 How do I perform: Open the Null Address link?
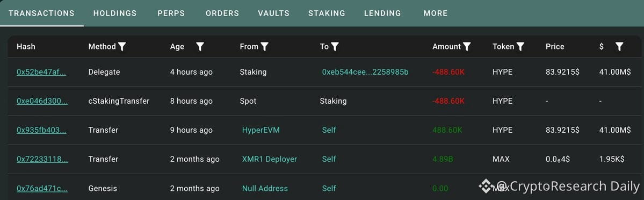pyautogui.click(x=265, y=189)
